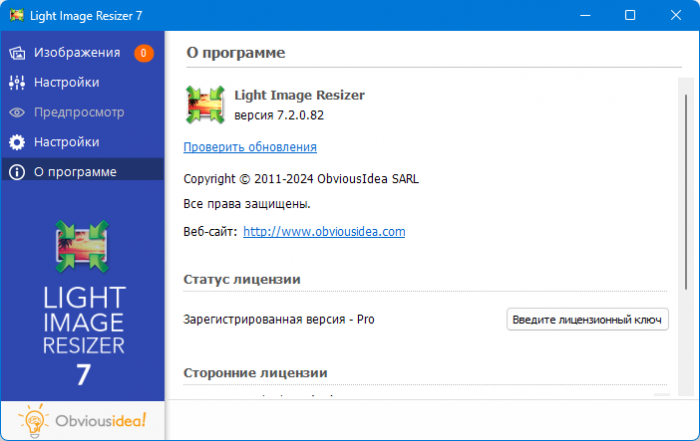Select the Предпросмотр sidebar item

79,112
